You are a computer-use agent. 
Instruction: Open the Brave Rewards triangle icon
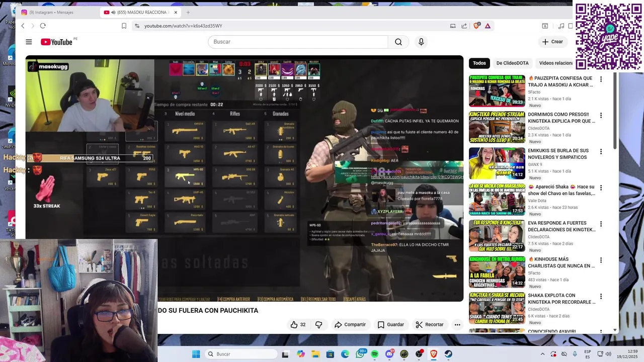[x=488, y=26]
